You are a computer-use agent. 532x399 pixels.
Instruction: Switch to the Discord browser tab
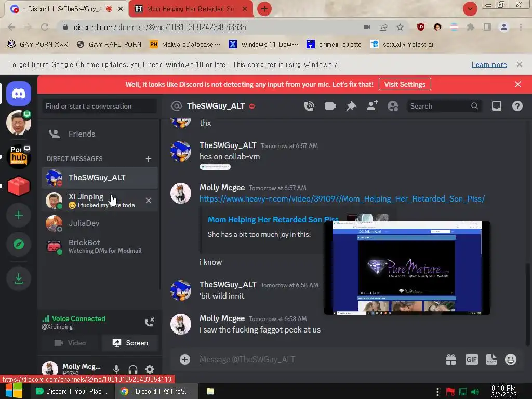[66, 9]
